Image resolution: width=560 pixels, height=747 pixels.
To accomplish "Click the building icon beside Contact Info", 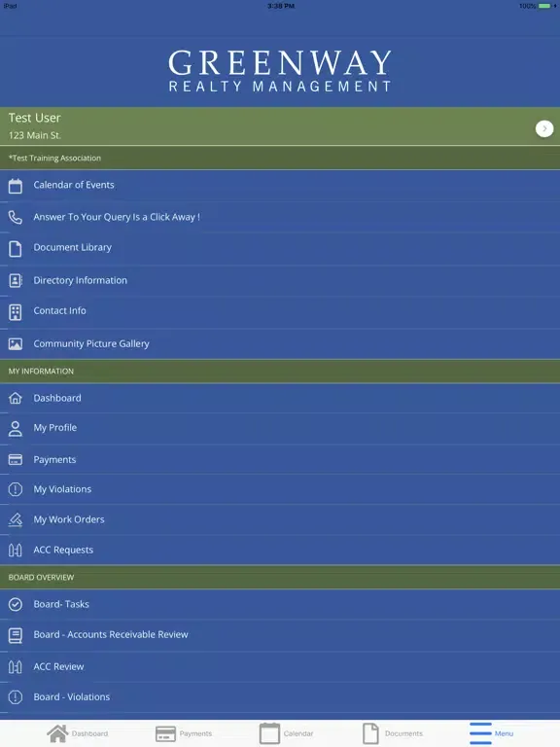I will 16,312.
